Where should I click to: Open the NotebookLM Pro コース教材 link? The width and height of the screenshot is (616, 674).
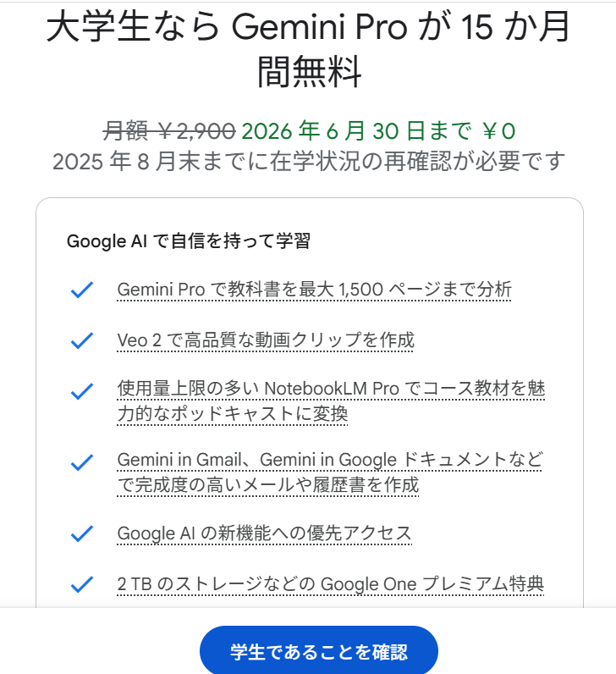coord(331,401)
